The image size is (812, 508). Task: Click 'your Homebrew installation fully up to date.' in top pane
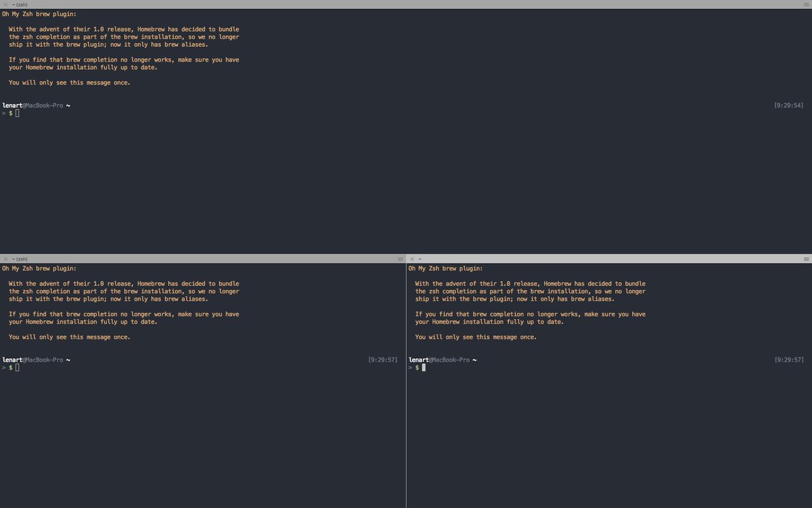tap(83, 67)
